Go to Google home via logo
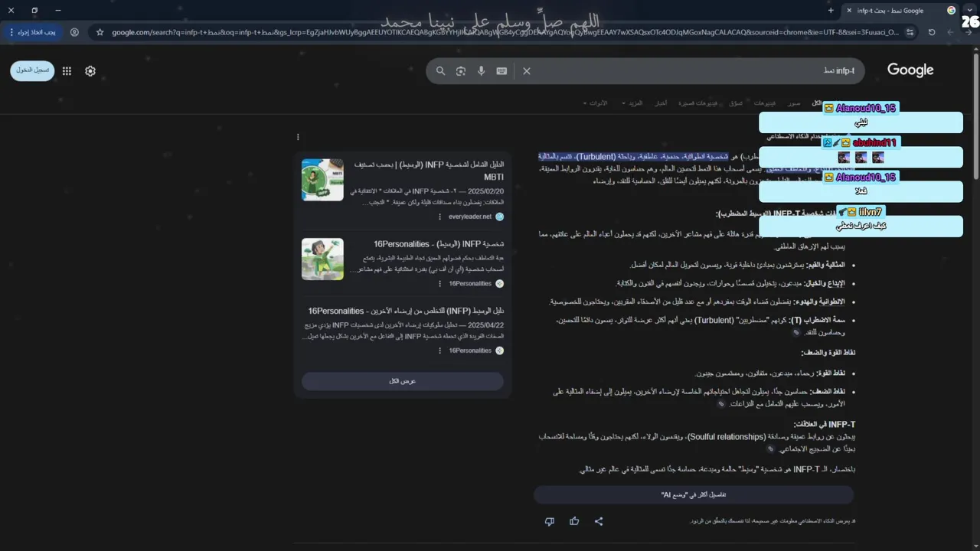The width and height of the screenshot is (980, 551). pos(910,70)
